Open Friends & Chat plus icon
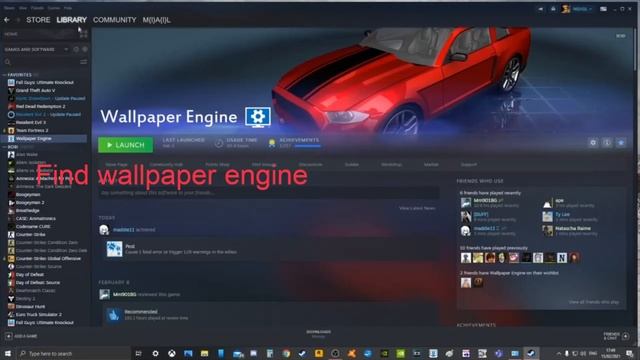Viewport: 640px width, 360px height. [x=625, y=336]
